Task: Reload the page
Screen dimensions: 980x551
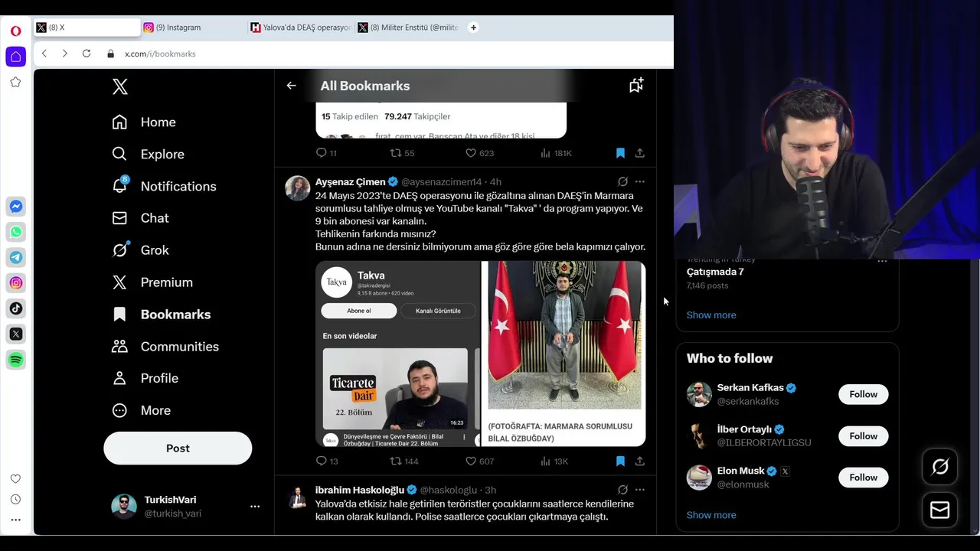Action: [87, 54]
